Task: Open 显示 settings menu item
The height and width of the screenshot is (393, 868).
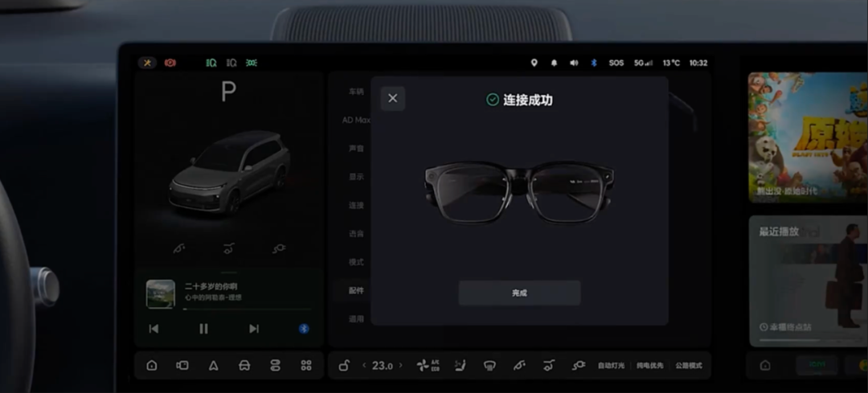Action: (356, 177)
